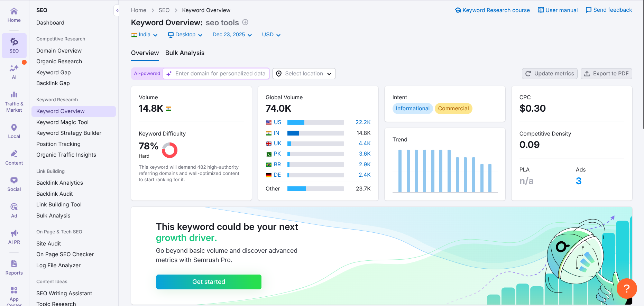Click the Update metrics button
Image resolution: width=644 pixels, height=306 pixels.
coord(550,74)
